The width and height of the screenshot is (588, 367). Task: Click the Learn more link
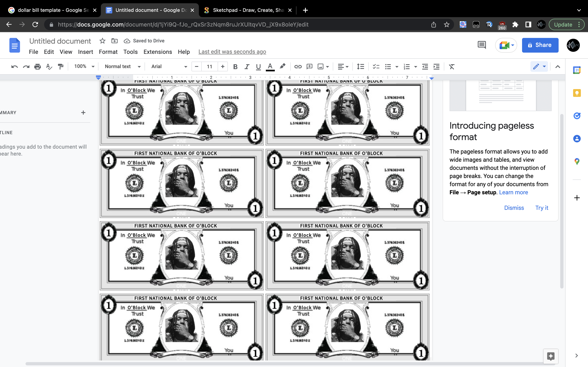513,192
